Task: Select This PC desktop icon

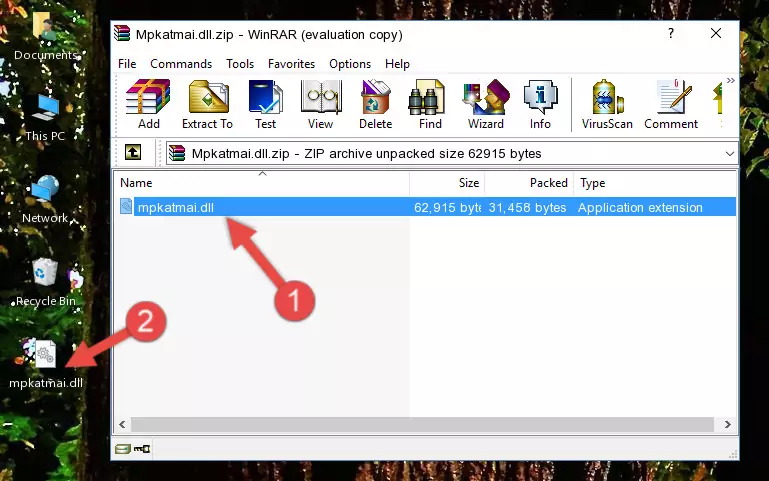Action: [x=45, y=118]
